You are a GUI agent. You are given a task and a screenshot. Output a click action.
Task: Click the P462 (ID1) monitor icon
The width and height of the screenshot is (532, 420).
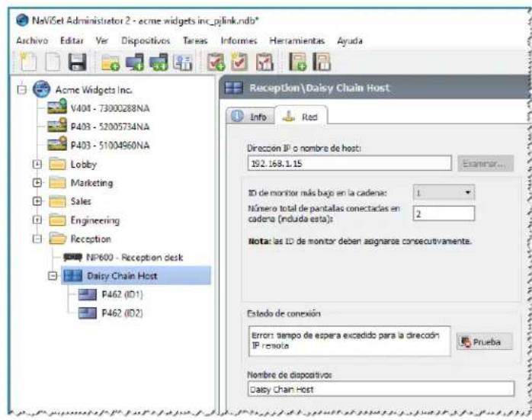[87, 294]
